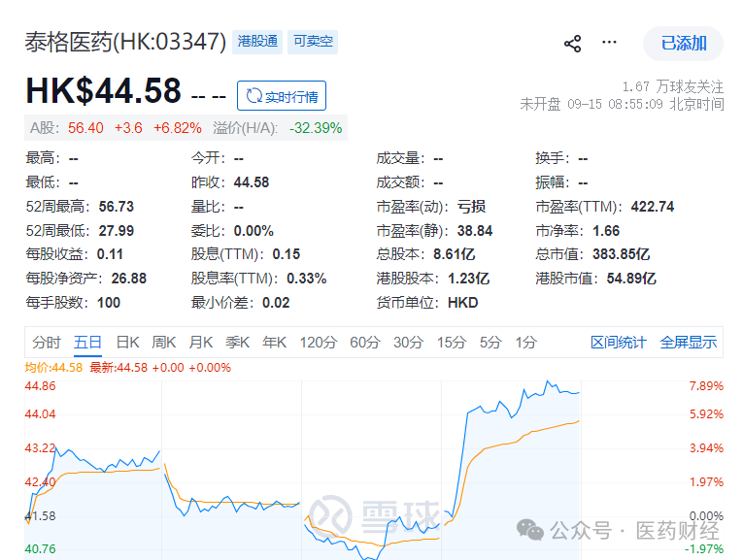Click the 昨收 value 44.58
The height and width of the screenshot is (560, 743).
252,182
